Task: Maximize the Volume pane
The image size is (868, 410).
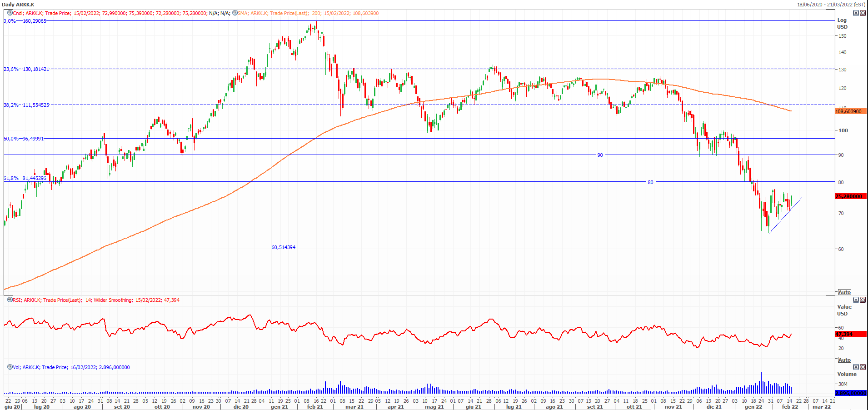Action: (x=856, y=367)
